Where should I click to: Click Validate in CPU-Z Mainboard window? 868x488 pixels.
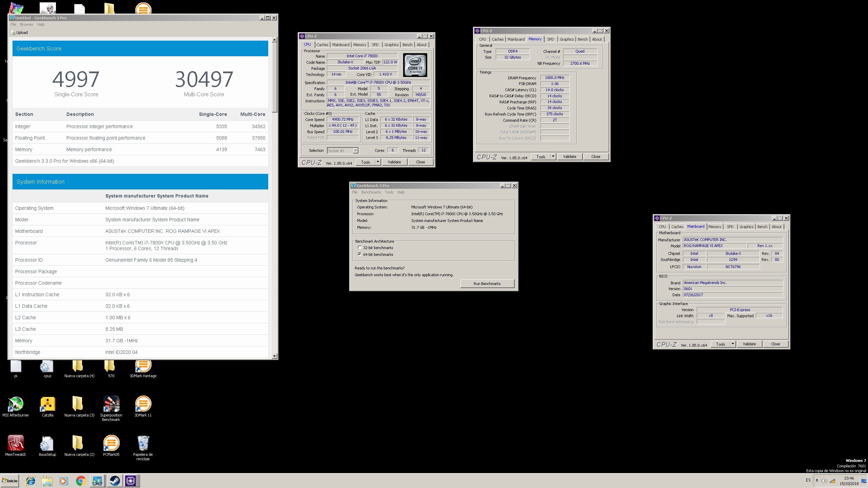(749, 344)
